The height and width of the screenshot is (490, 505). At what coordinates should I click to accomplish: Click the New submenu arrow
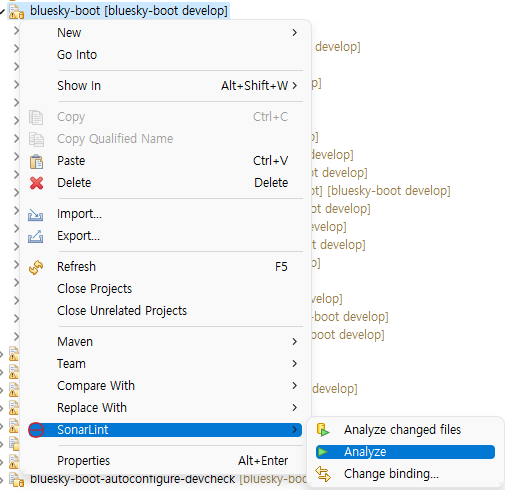click(x=295, y=33)
